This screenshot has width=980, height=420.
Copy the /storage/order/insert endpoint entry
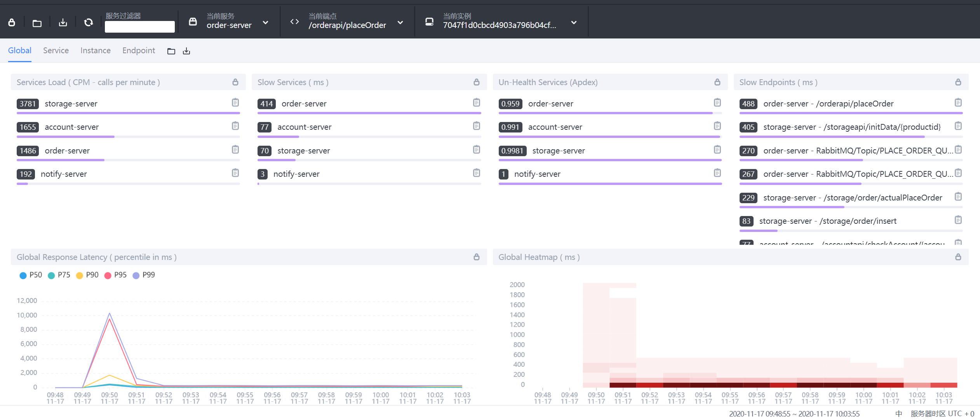958,220
